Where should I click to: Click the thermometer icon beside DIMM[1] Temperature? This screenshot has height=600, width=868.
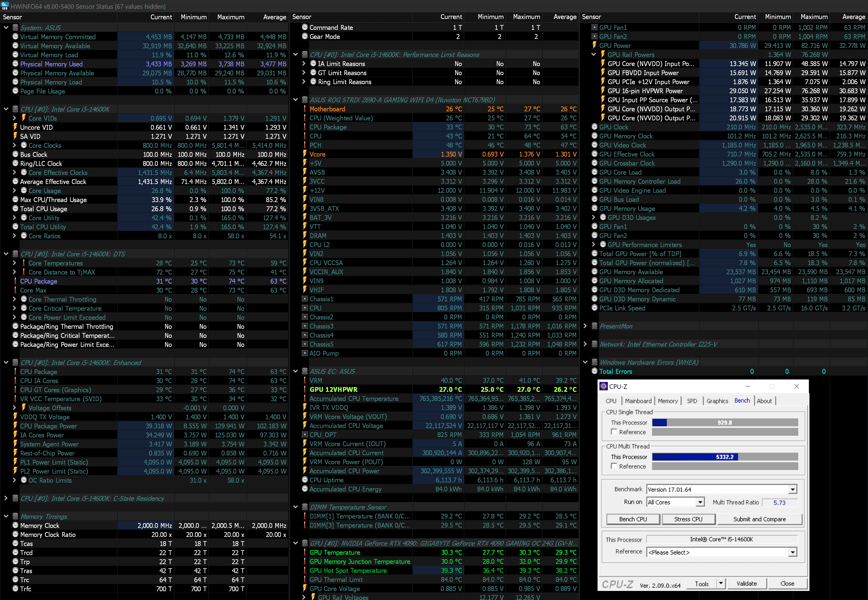click(305, 516)
